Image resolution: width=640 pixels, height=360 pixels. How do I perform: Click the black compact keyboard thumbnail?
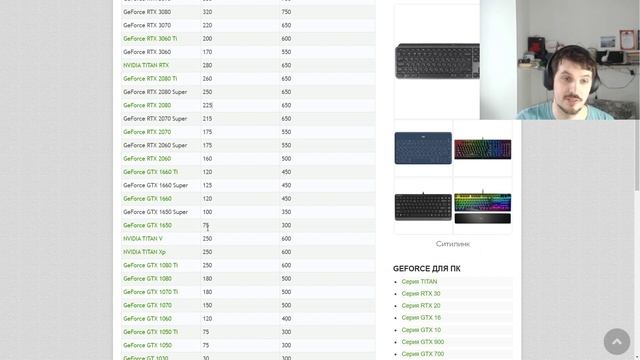pyautogui.click(x=423, y=207)
